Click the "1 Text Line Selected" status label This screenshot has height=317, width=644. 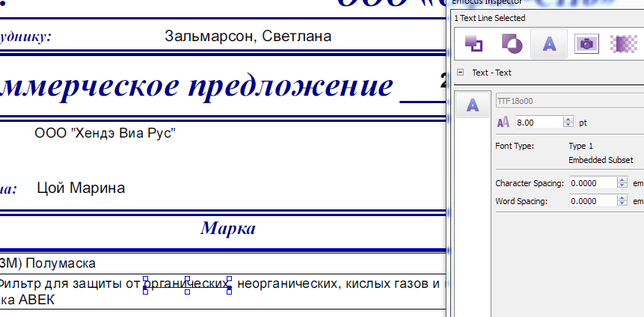490,18
